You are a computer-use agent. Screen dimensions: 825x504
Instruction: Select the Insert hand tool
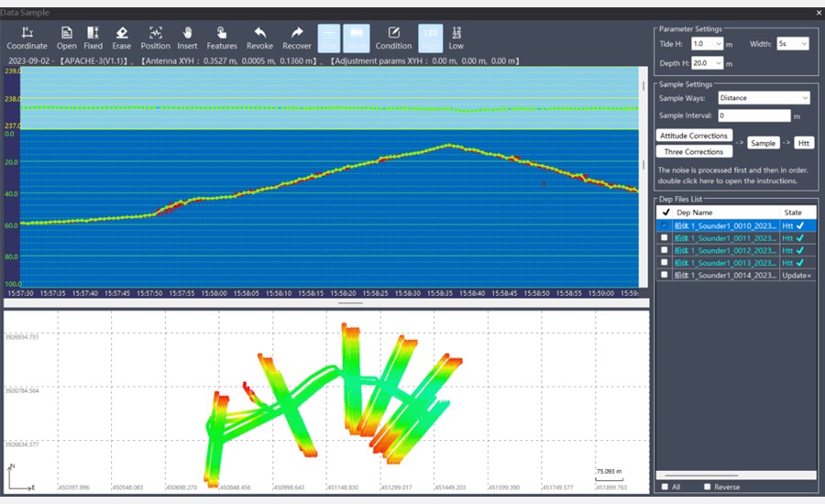tap(187, 38)
